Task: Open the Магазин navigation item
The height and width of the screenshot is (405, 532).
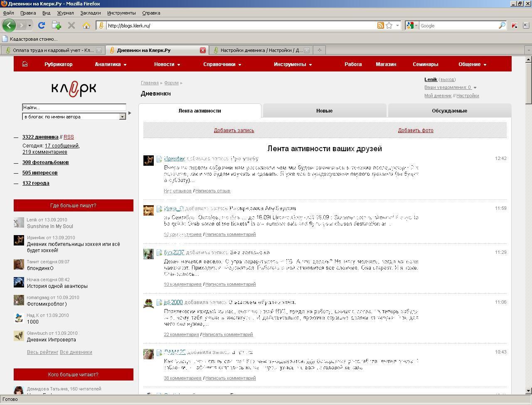Action: tap(386, 64)
